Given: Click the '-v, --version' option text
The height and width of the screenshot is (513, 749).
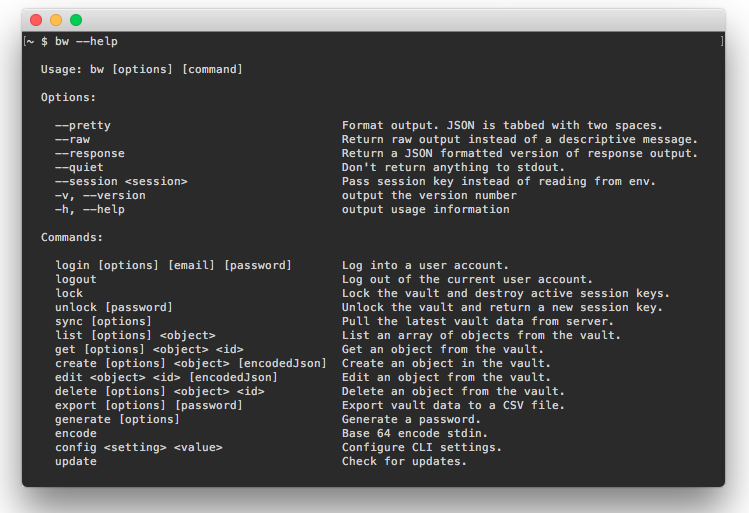Looking at the screenshot, I should tap(100, 195).
